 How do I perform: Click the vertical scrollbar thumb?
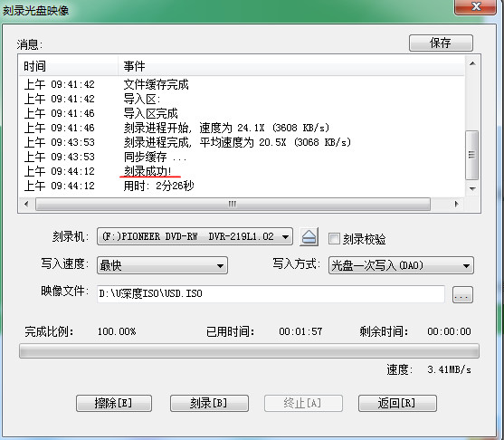pyautogui.click(x=471, y=155)
